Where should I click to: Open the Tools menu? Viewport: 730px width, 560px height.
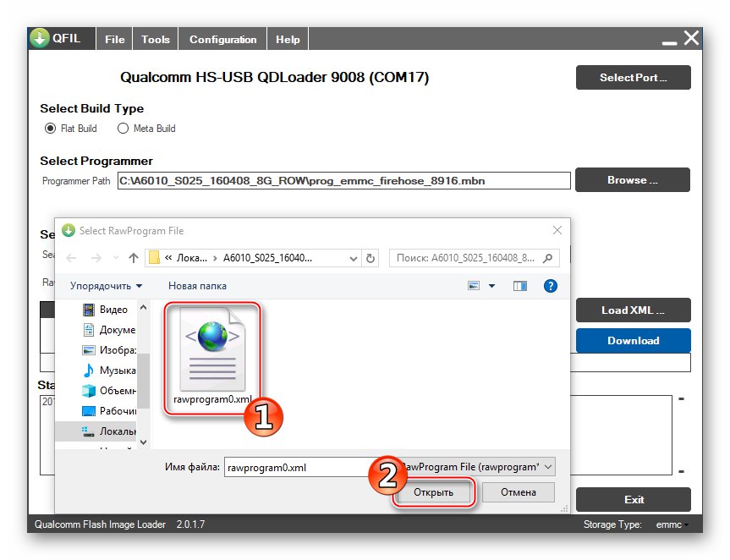point(156,40)
